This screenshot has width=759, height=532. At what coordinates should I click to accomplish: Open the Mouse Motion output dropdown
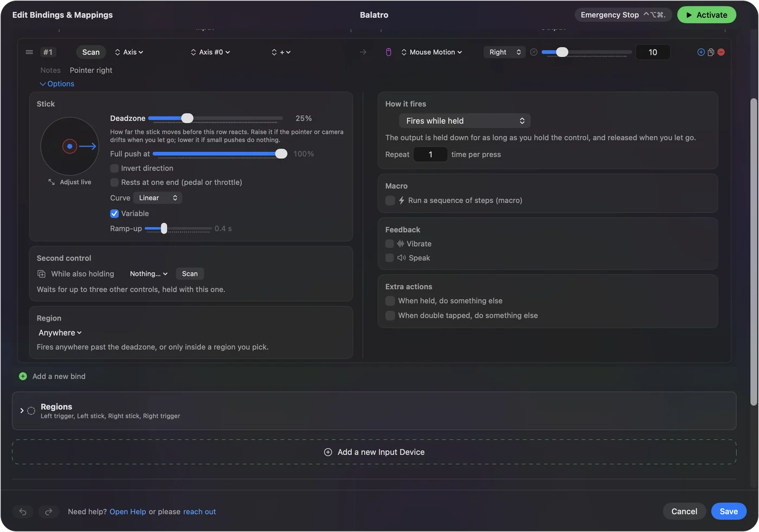click(432, 52)
